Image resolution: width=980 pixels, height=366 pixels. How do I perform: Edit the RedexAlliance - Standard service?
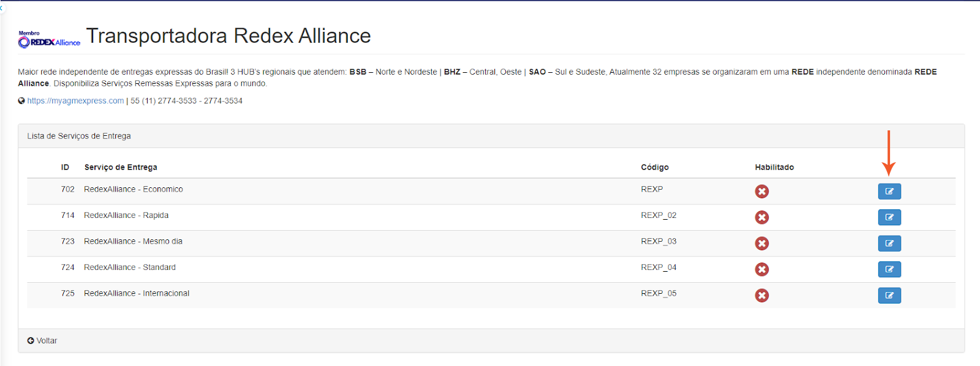889,269
